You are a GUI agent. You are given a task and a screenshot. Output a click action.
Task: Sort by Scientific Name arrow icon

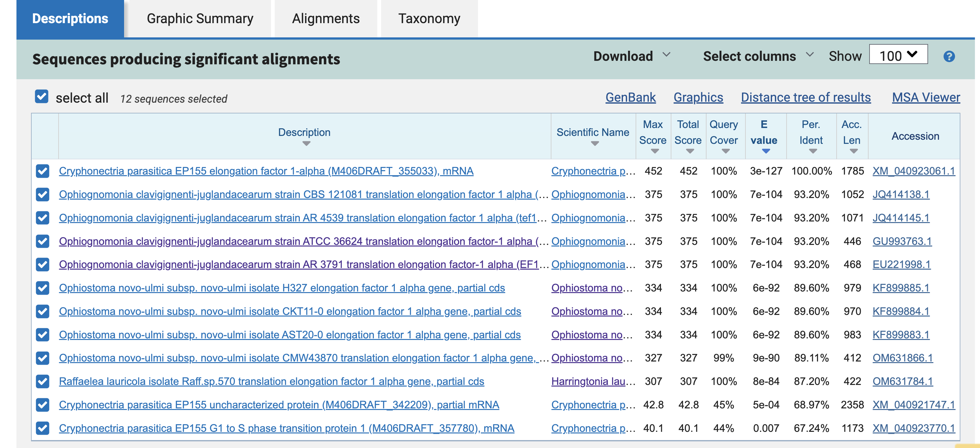coord(595,144)
